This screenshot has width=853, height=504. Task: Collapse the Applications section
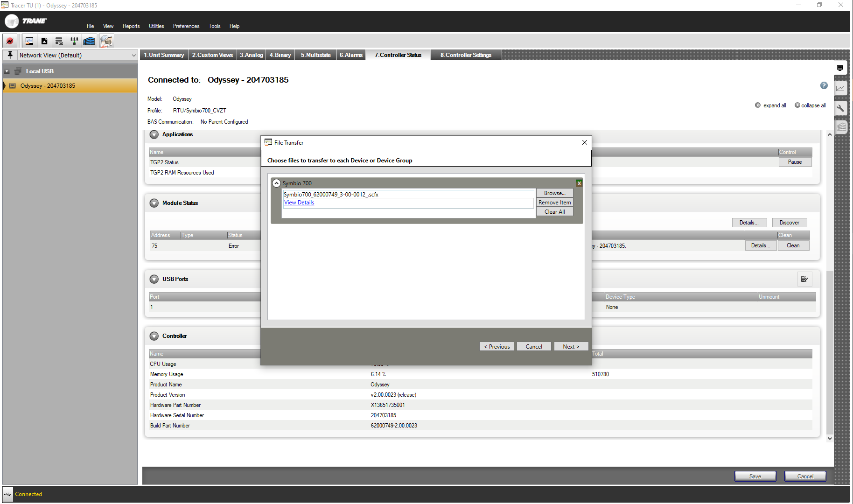[x=154, y=134]
